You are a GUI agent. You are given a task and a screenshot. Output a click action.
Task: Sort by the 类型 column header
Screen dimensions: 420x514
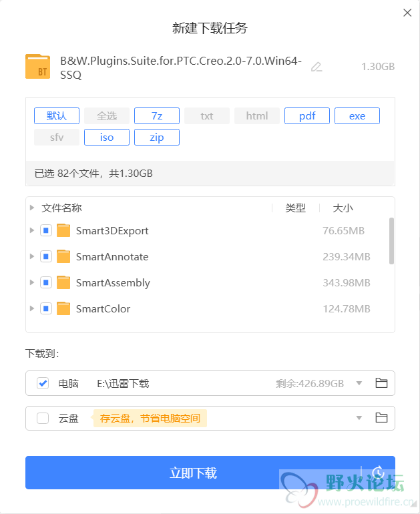(x=295, y=208)
